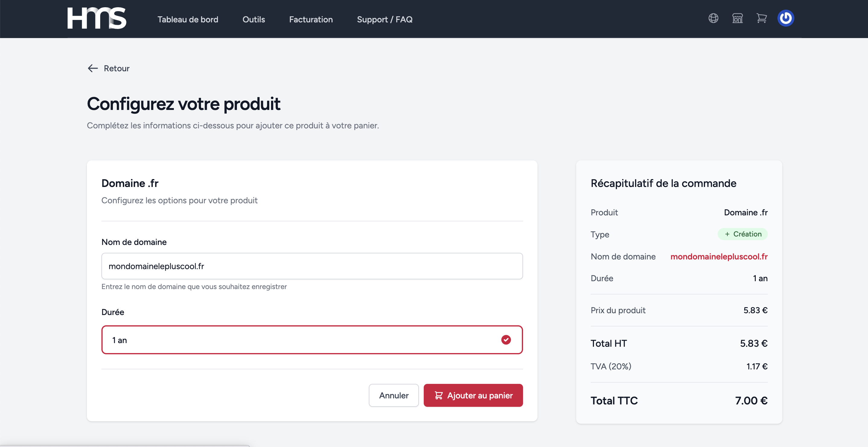Screen dimensions: 868x447
Task: Open Support / FAQ menu
Action: pos(385,20)
